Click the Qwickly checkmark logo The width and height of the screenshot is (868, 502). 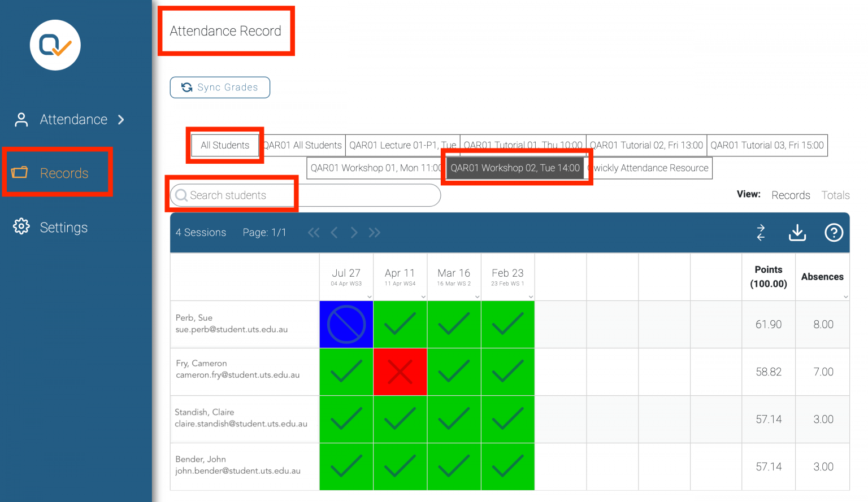click(x=55, y=45)
